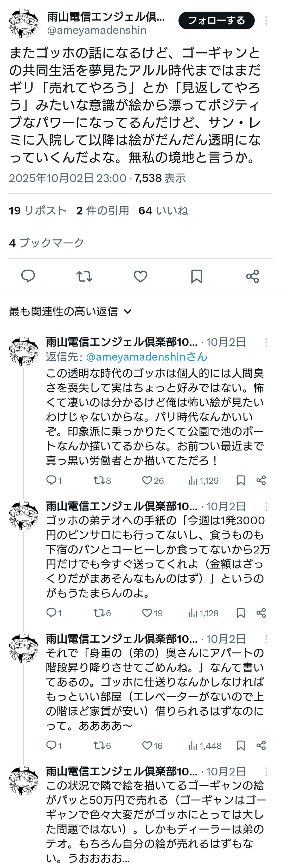Share the reply about アパートの階段
Screen dimensions: 281x868
(x=261, y=746)
